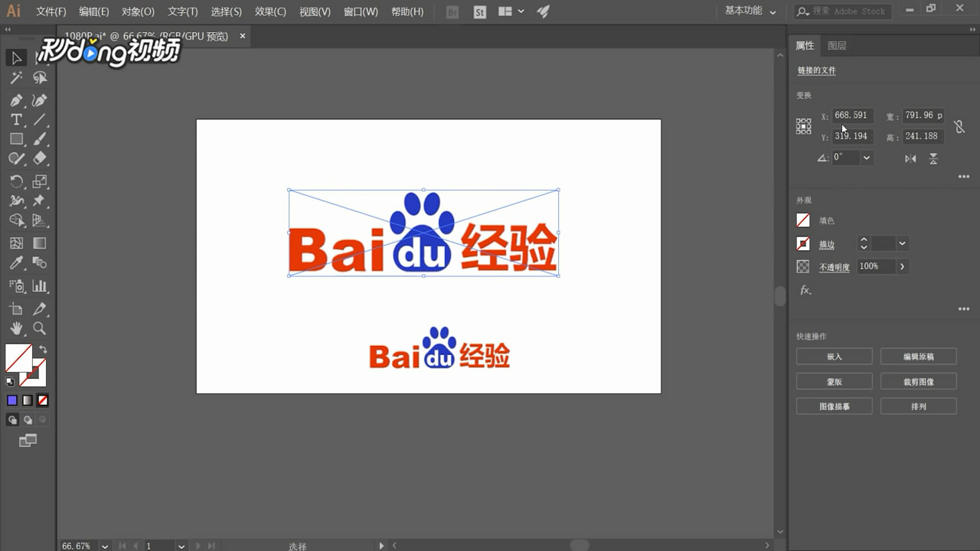Enable Draw Behind mode
Viewport: 980px width, 551px height.
[x=28, y=419]
